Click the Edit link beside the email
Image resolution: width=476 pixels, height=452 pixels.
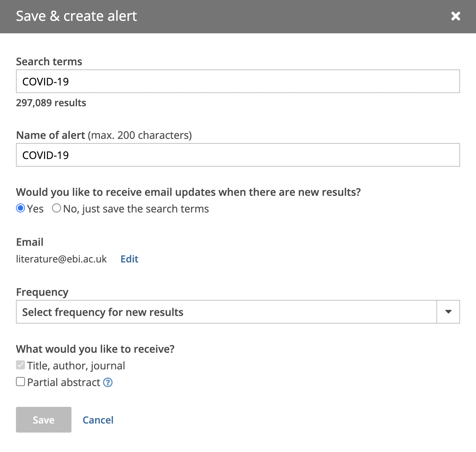pos(129,259)
